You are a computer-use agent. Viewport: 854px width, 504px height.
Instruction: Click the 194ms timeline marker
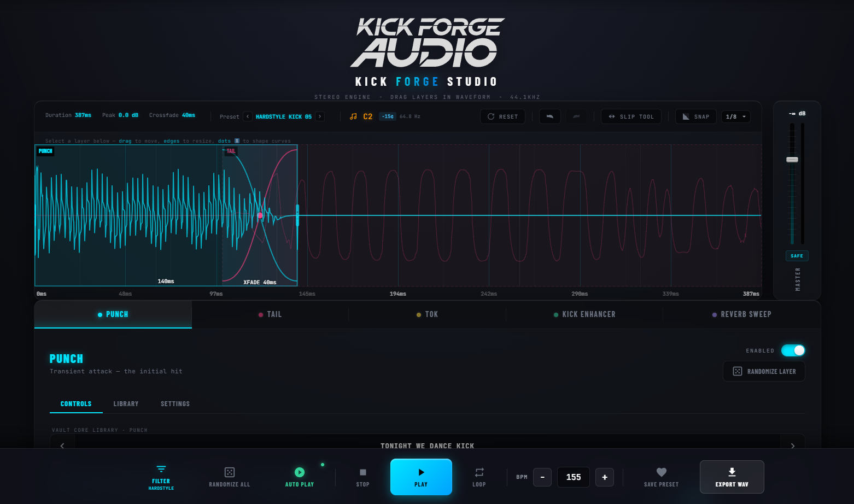[x=398, y=294]
